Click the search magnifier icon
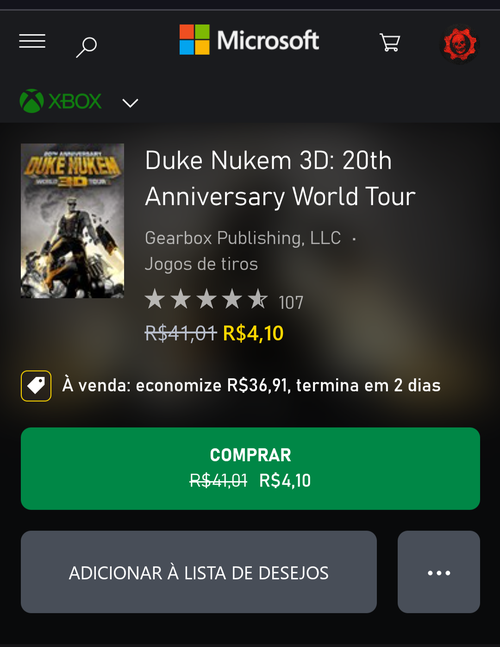500x647 pixels. pos(86,47)
